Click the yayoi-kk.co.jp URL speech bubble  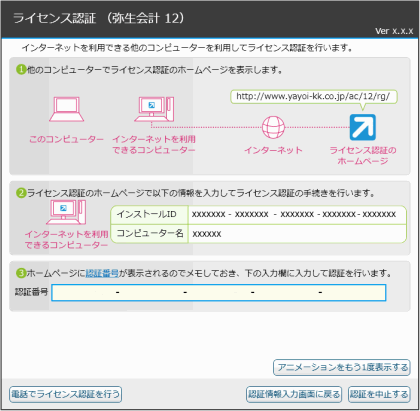click(314, 97)
